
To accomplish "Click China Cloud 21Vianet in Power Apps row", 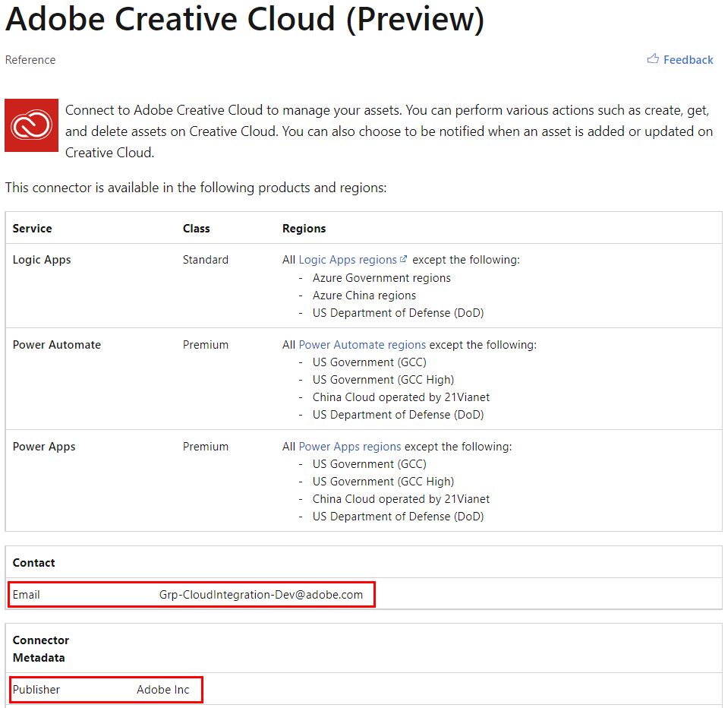I will 401,499.
